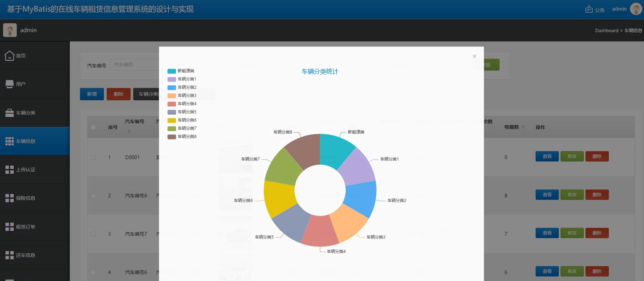This screenshot has width=644, height=281.
Task: Toggle 新能源类 legend entry in chart
Action: point(181,71)
